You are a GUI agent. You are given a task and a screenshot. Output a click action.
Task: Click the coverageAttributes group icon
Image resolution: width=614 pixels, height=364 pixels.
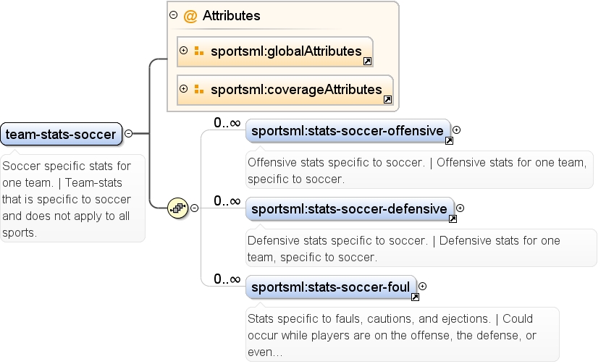[199, 89]
